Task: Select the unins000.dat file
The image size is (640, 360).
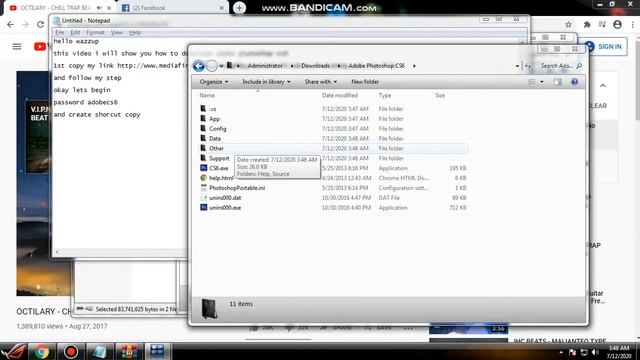Action: pos(225,198)
